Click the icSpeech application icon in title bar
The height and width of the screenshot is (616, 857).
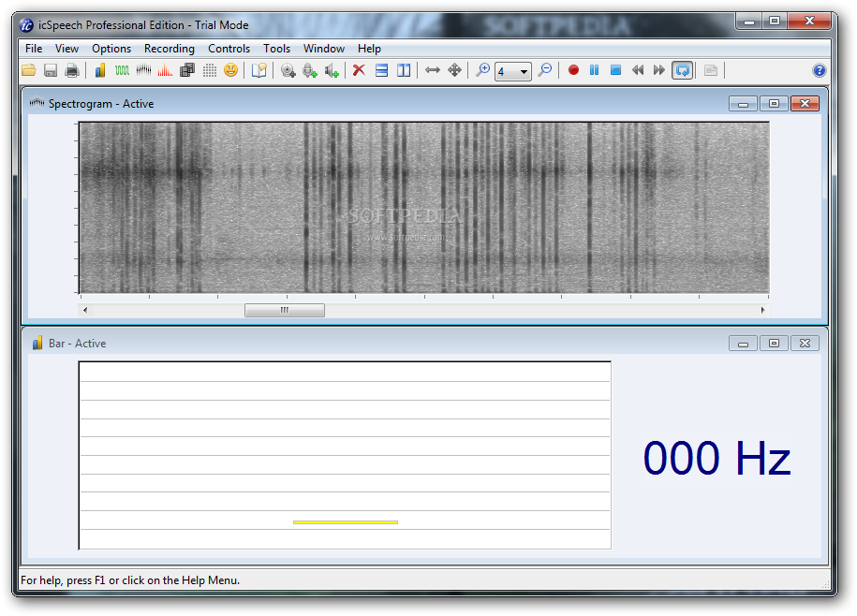(x=26, y=25)
